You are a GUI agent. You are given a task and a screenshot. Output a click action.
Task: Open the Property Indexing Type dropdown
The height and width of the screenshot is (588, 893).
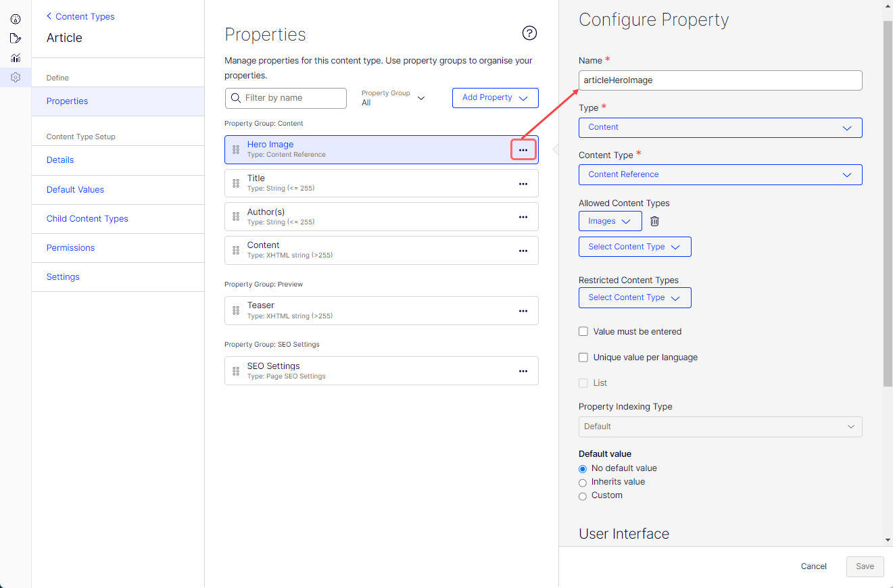pyautogui.click(x=721, y=426)
